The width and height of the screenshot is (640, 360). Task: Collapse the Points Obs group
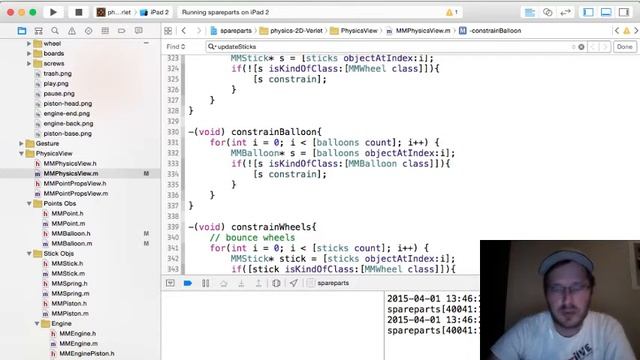tap(29, 203)
